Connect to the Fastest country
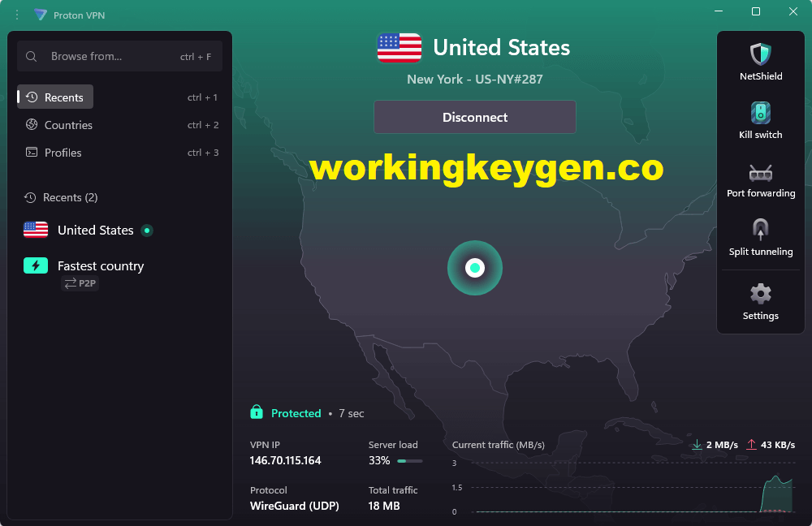The width and height of the screenshot is (812, 526). (100, 265)
